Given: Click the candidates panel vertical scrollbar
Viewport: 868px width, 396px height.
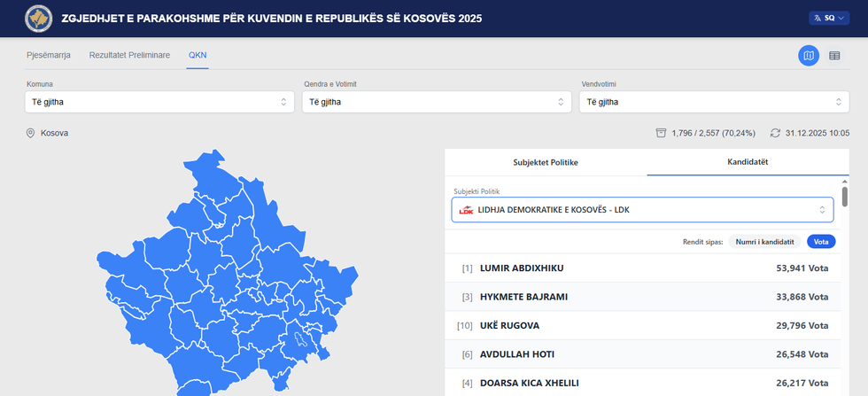Looking at the screenshot, I should 845,197.
